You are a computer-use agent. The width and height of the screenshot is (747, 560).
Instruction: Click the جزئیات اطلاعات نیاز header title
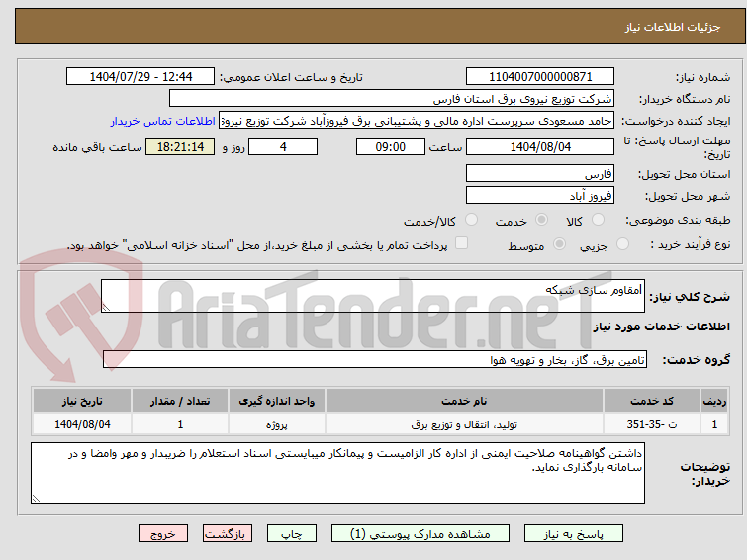coord(672,27)
